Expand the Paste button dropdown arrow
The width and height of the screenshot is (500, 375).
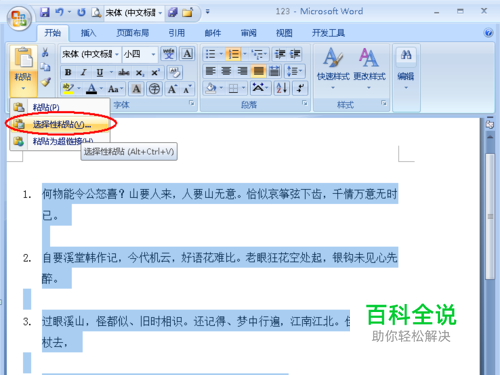point(23,88)
